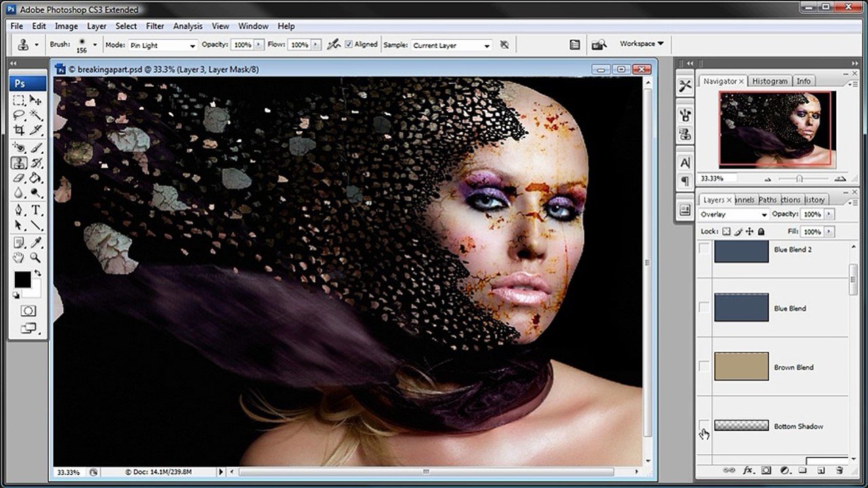Viewport: 868px width, 488px height.
Task: Select the Crop tool
Action: click(x=19, y=130)
